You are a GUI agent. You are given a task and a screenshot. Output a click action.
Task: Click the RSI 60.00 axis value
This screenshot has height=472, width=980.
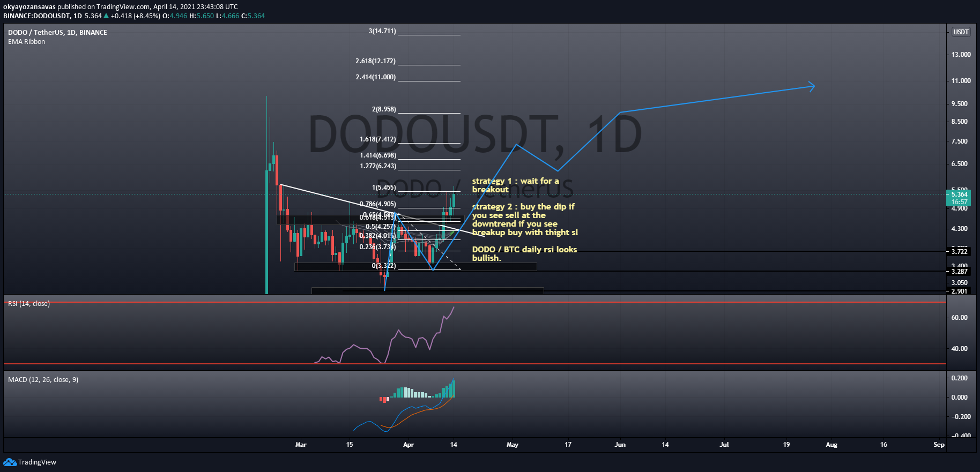[x=960, y=318]
